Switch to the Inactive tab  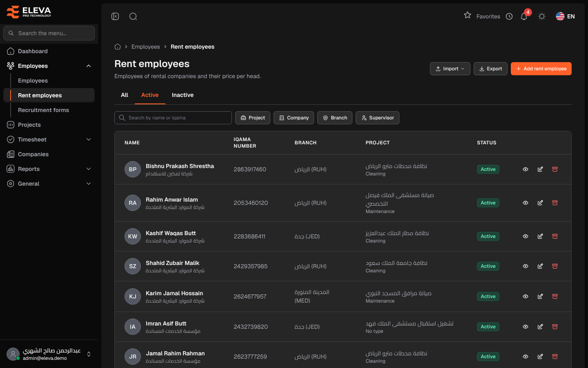point(183,95)
